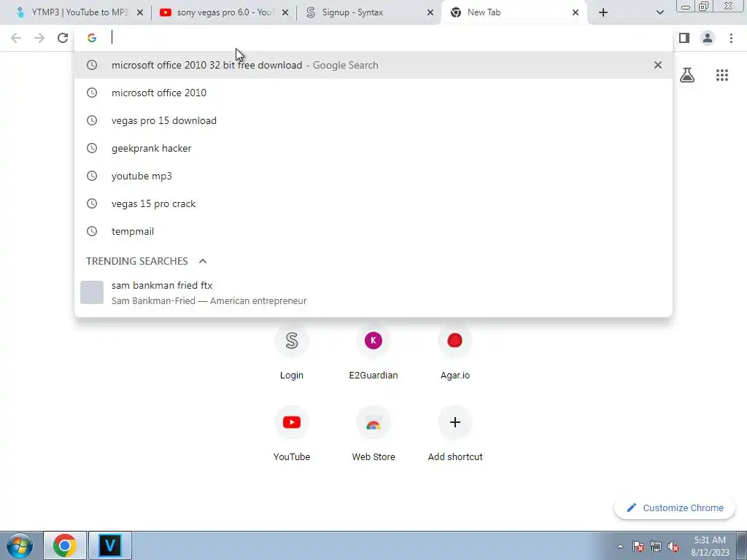This screenshot has height=560, width=747.
Task: Open the Vegas Pro taskbar icon
Action: [110, 545]
